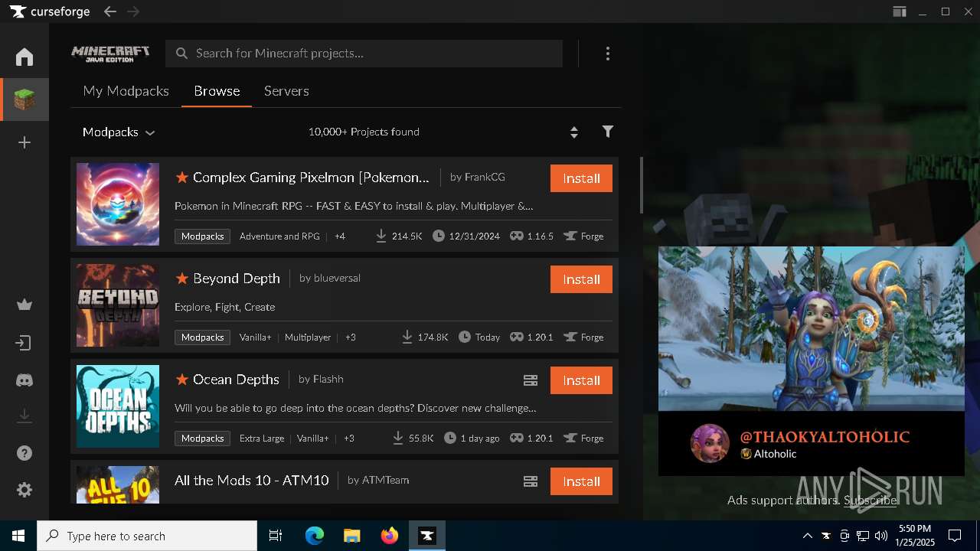The width and height of the screenshot is (980, 551).
Task: Click the Windows taskbar search box
Action: pyautogui.click(x=147, y=536)
